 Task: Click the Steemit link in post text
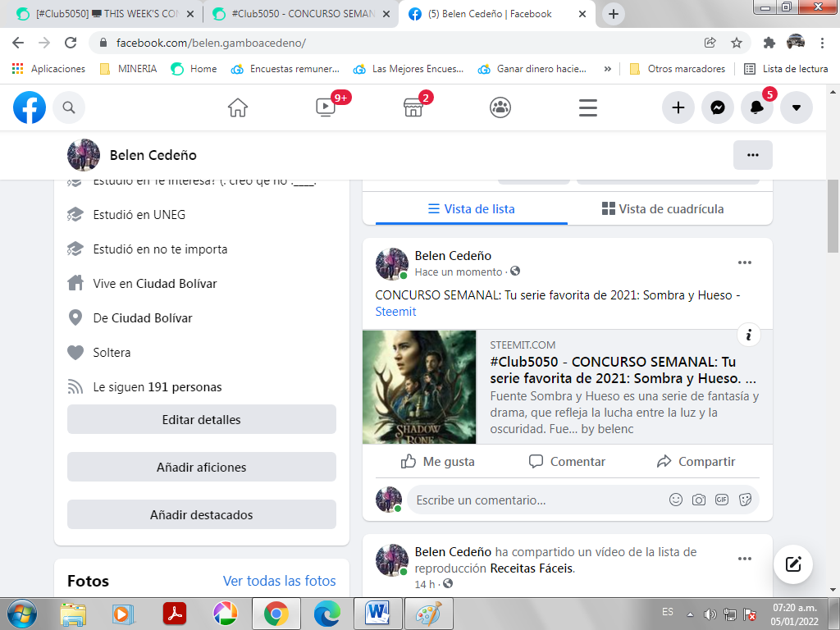395,311
